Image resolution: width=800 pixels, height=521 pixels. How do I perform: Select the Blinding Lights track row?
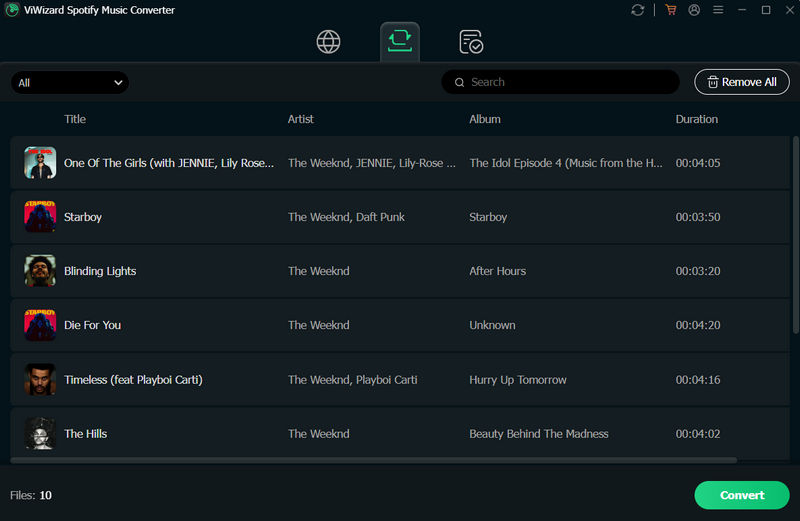400,271
